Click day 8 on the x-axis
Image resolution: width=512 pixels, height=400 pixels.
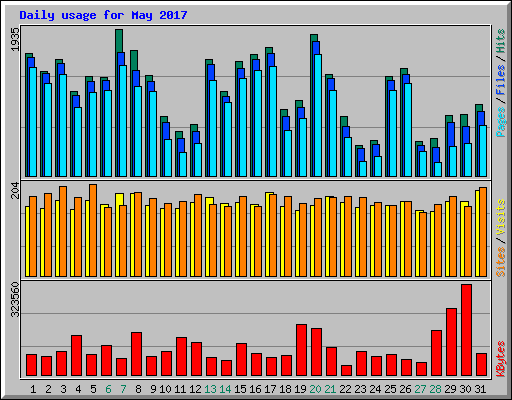[x=138, y=389]
